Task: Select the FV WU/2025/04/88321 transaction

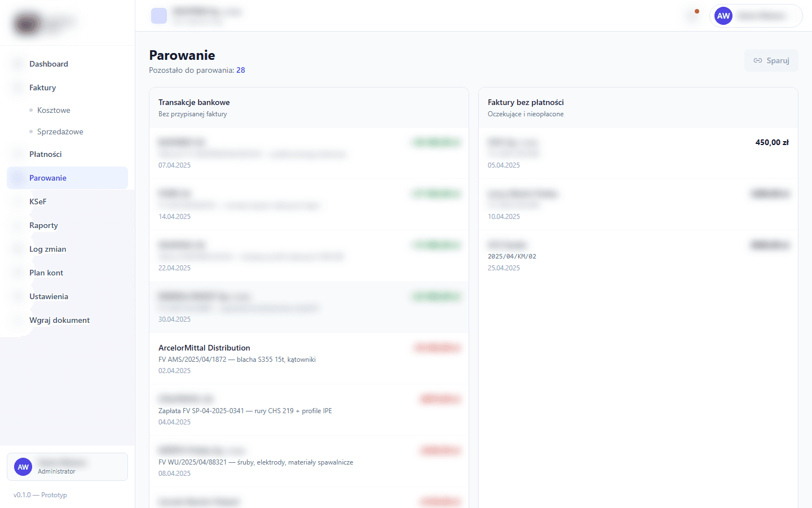Action: 309,462
